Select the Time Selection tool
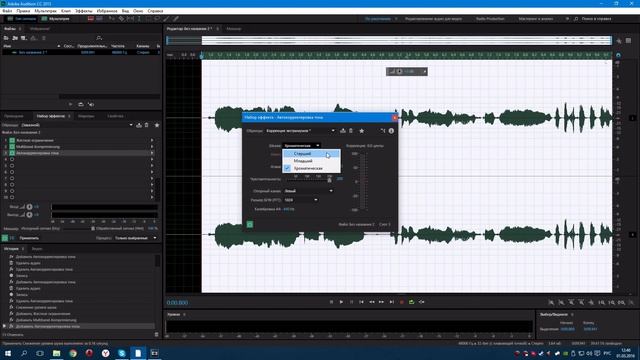The height and width of the screenshot is (360, 640). [x=139, y=19]
